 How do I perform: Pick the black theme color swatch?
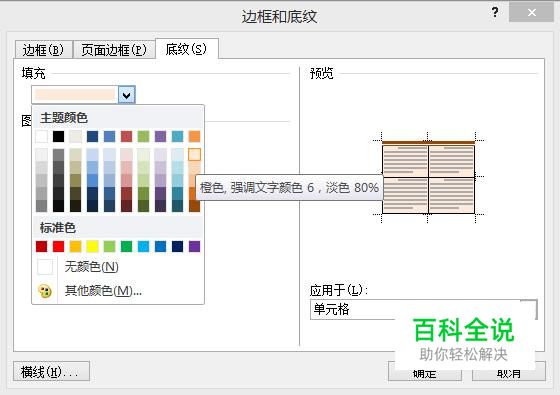click(x=59, y=136)
